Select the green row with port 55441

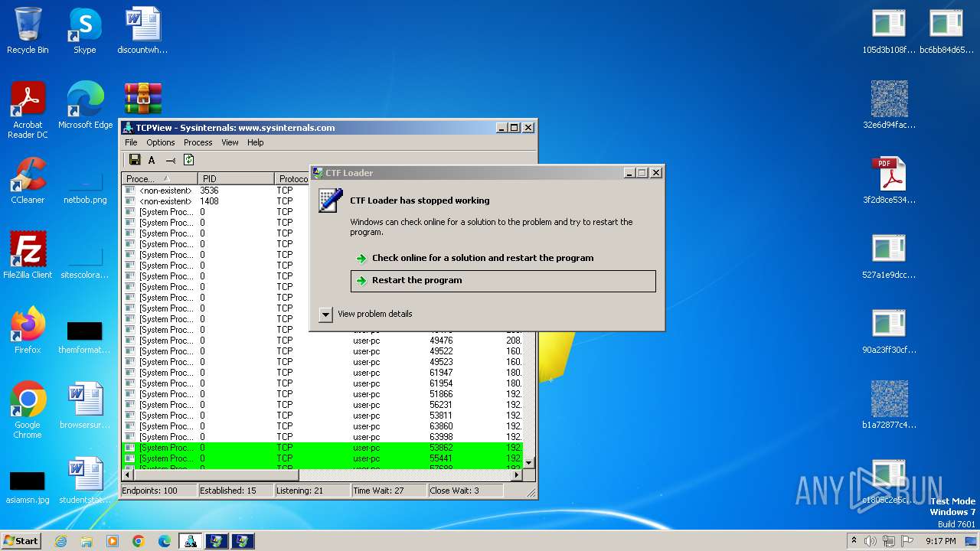(322, 458)
